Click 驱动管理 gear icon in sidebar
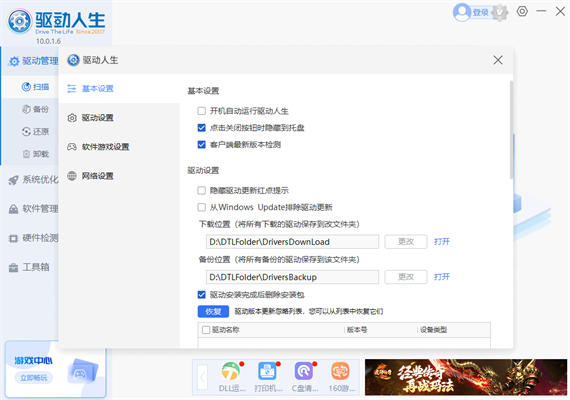This screenshot has height=400, width=570. pyautogui.click(x=14, y=61)
